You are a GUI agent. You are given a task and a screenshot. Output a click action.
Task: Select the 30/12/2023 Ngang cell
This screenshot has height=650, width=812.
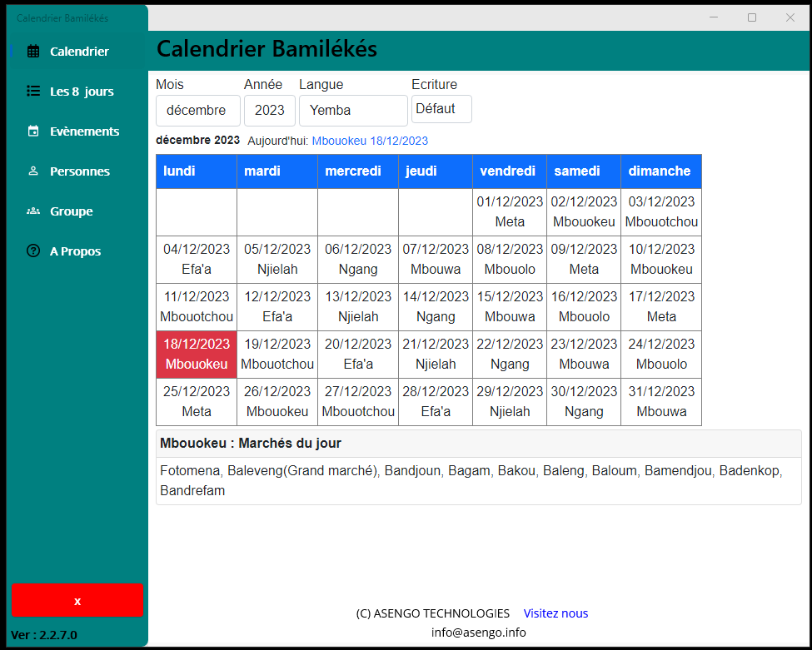point(584,402)
